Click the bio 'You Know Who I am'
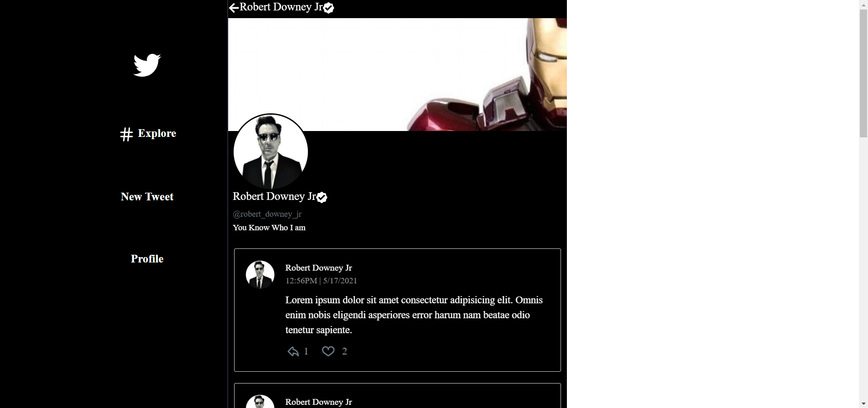The width and height of the screenshot is (868, 408). click(x=269, y=228)
